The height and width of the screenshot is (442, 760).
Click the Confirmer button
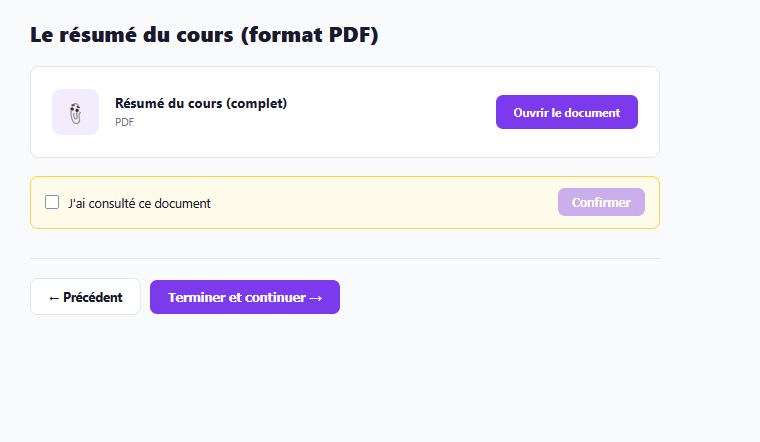[601, 202]
